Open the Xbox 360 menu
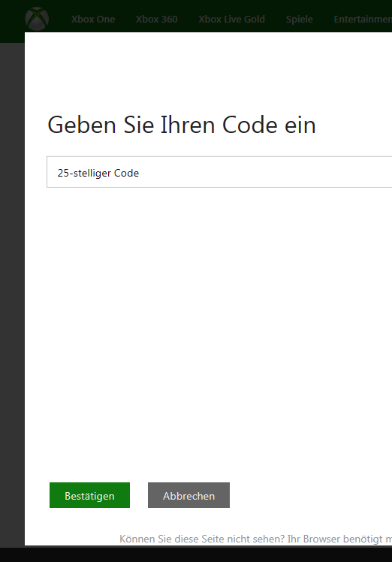 click(x=157, y=19)
